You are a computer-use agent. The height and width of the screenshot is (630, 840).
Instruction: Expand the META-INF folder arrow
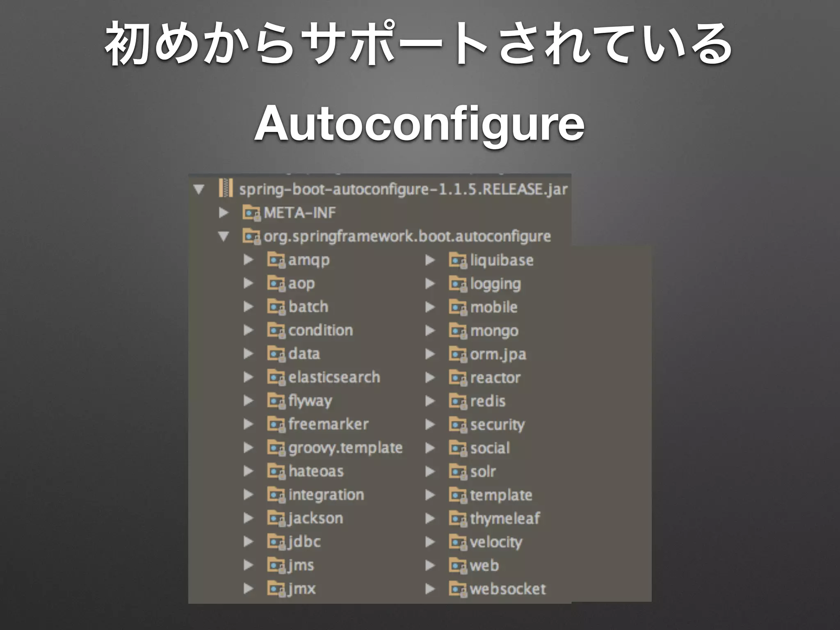pyautogui.click(x=224, y=212)
